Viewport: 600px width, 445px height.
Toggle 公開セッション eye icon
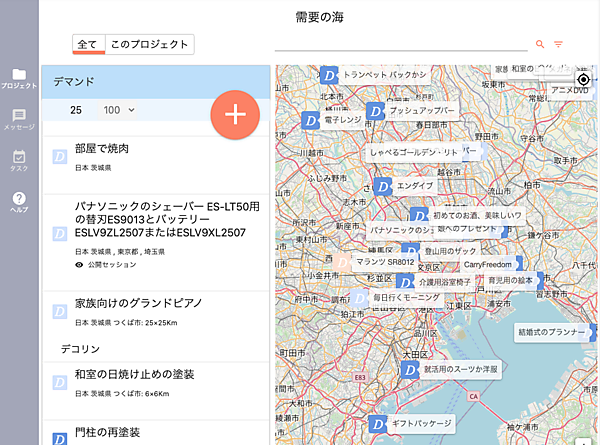pos(80,266)
